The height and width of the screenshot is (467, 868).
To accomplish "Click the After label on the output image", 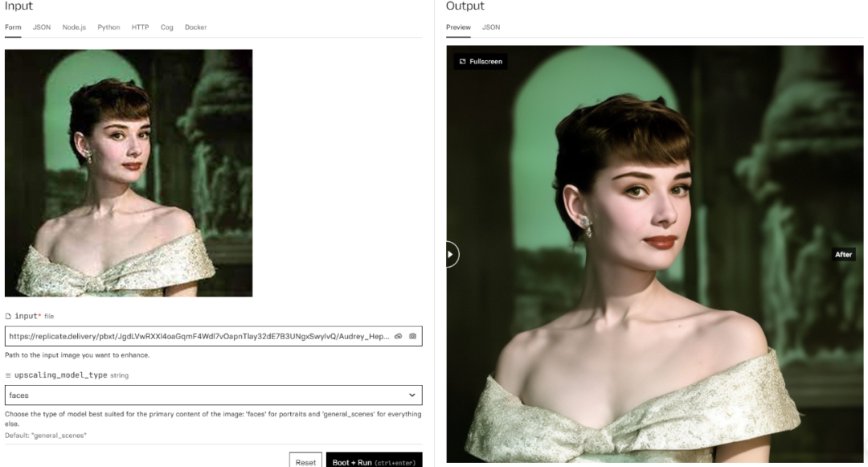I will pyautogui.click(x=845, y=254).
